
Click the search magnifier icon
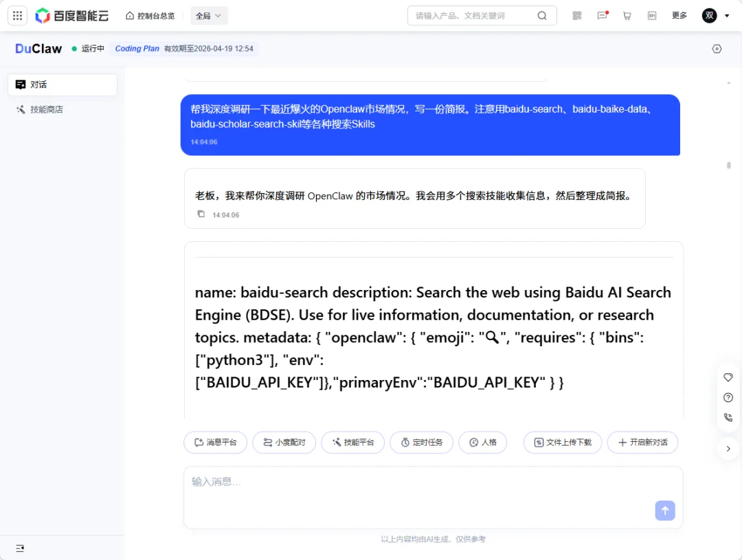click(x=542, y=16)
